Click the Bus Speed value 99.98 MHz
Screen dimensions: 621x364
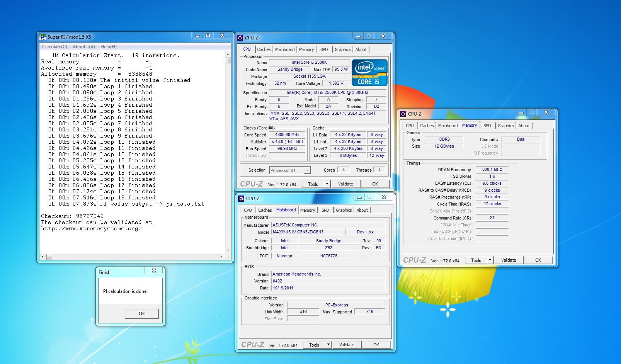click(287, 148)
